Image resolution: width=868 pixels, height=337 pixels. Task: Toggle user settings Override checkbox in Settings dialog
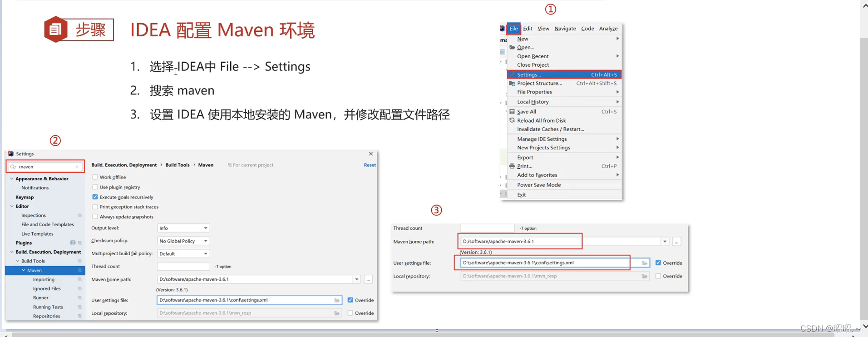pyautogui.click(x=350, y=300)
